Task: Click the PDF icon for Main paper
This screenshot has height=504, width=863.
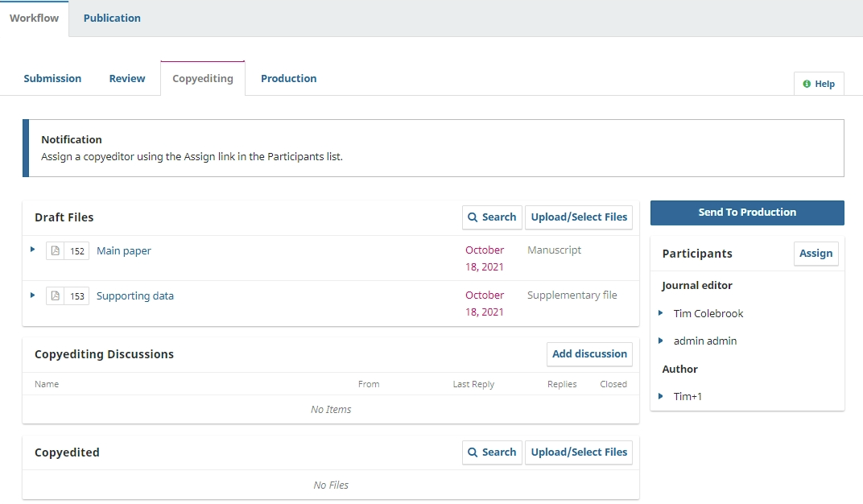Action: click(x=56, y=251)
